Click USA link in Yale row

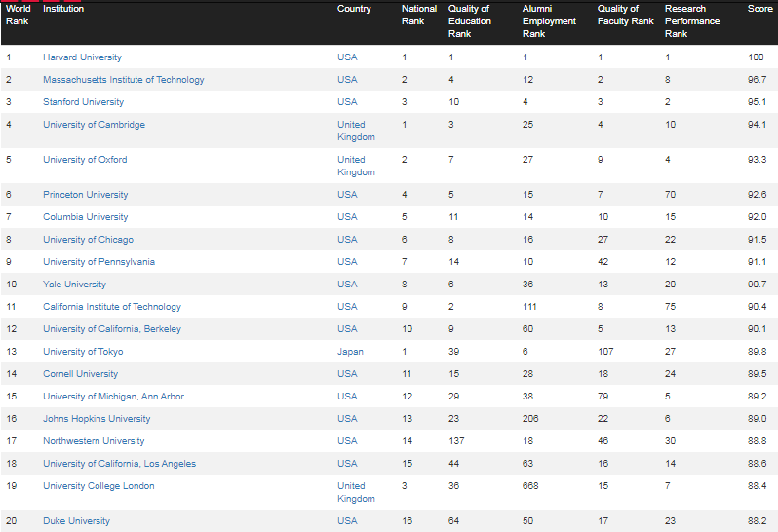click(x=347, y=285)
